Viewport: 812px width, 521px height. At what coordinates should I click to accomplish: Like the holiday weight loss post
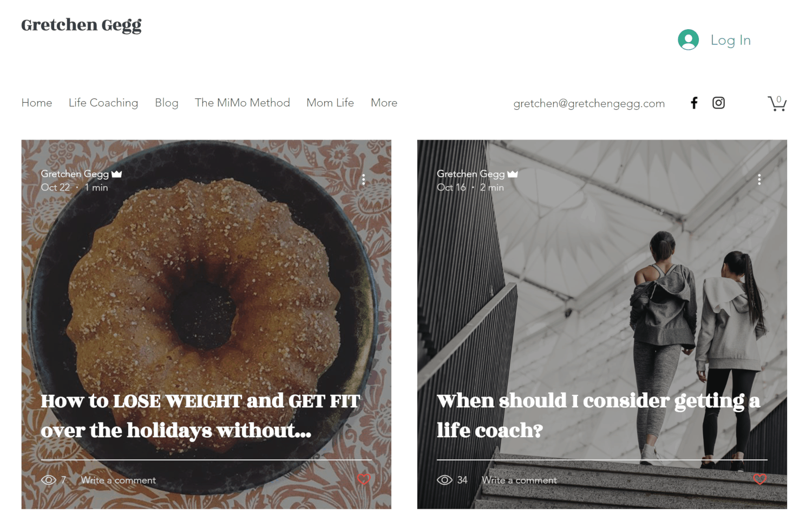coord(364,479)
